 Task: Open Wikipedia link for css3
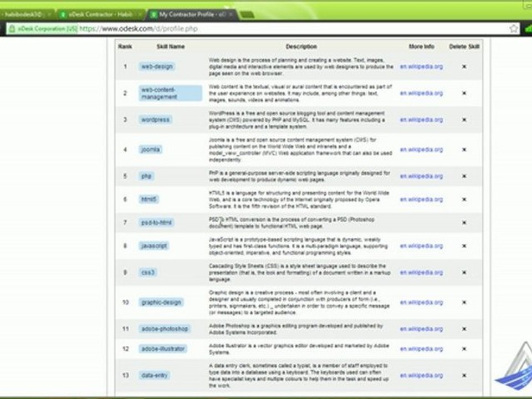pos(421,273)
